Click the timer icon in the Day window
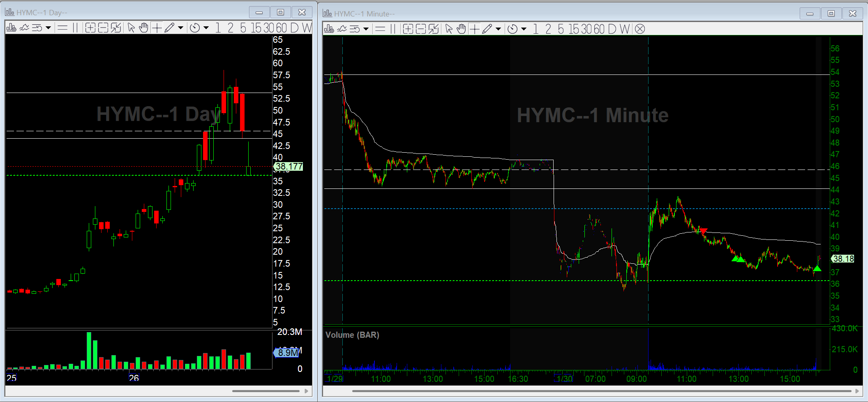This screenshot has height=402, width=868. pos(195,28)
